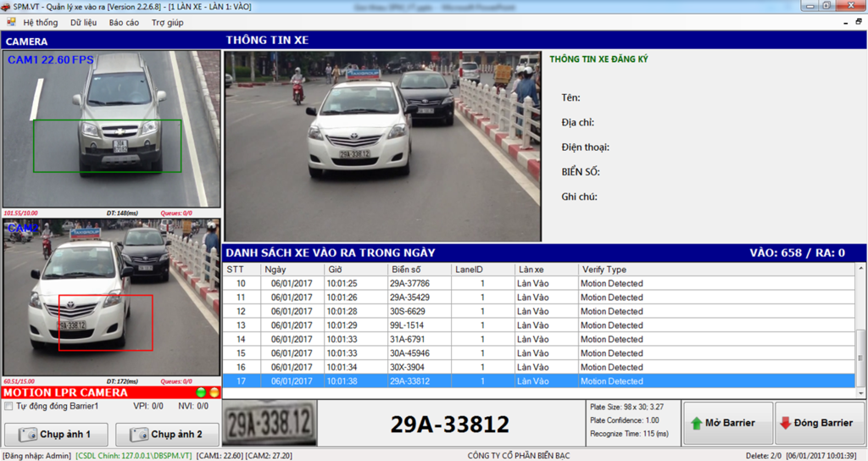This screenshot has height=461, width=868.
Task: Click the green status indicator light
Action: coord(201,392)
